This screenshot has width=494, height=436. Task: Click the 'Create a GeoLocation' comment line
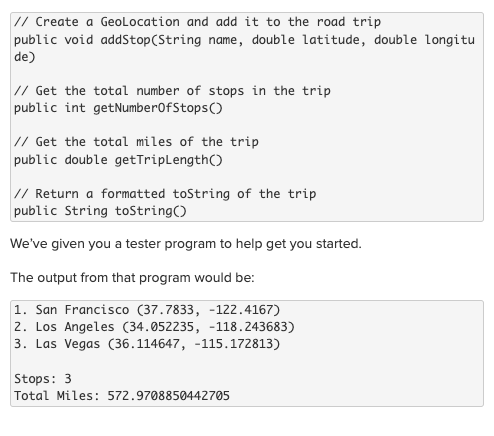pyautogui.click(x=197, y=22)
